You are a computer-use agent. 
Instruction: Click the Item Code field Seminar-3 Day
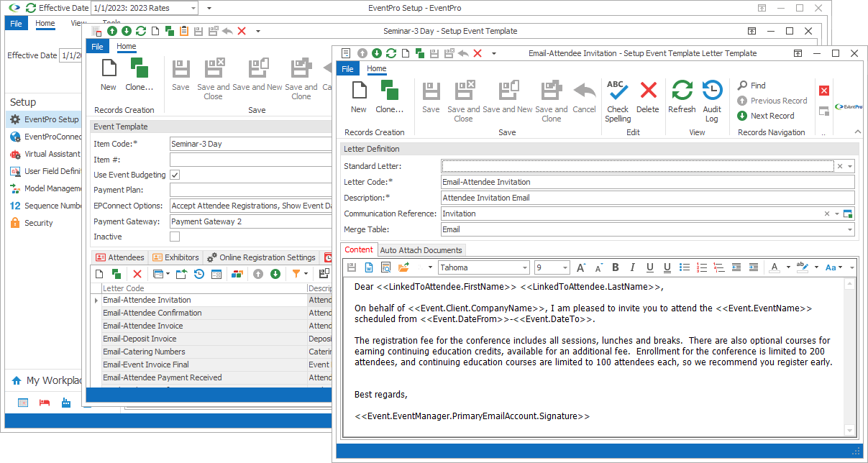251,144
